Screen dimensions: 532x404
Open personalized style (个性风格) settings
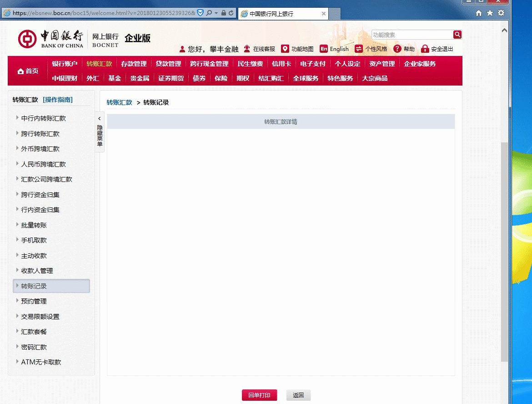tap(371, 49)
